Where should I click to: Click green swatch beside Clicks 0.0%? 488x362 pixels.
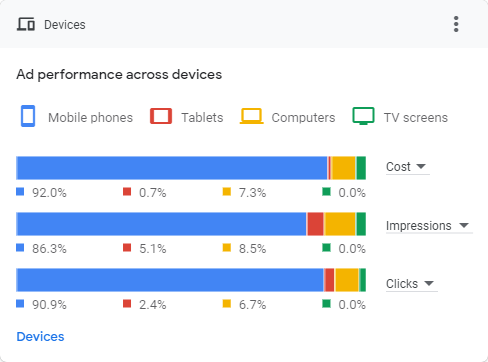[x=326, y=304]
